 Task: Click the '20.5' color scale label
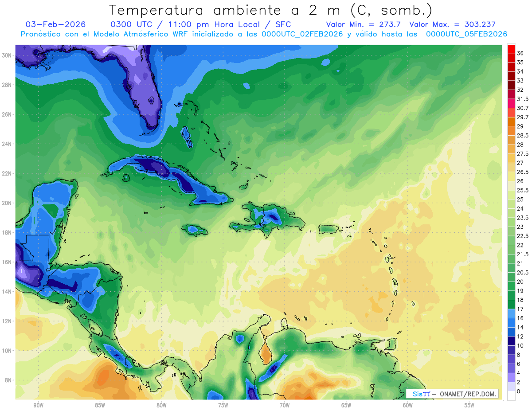pos(522,272)
